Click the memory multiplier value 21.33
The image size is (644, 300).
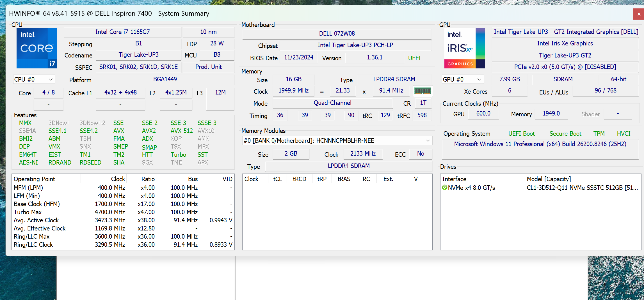[343, 91]
